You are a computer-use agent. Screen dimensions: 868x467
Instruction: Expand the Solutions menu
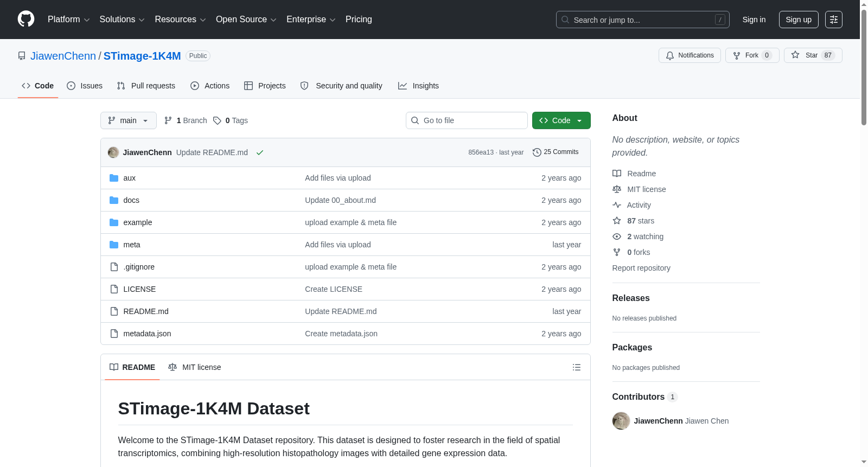(122, 20)
